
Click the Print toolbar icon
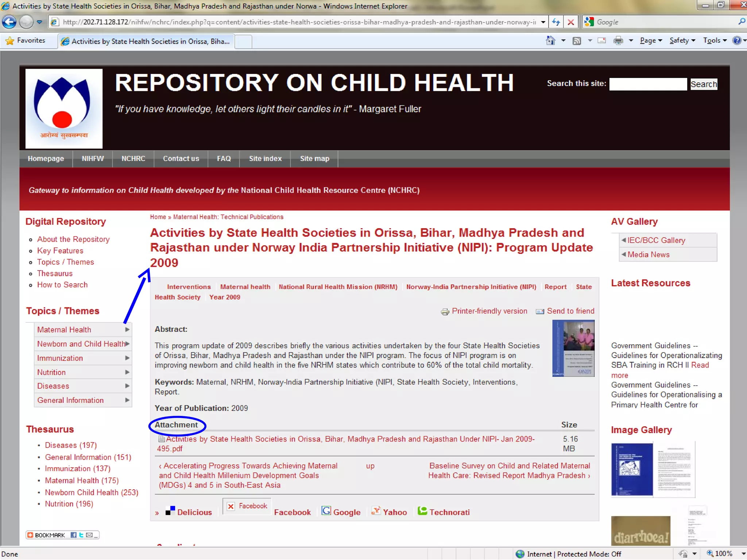click(x=618, y=40)
